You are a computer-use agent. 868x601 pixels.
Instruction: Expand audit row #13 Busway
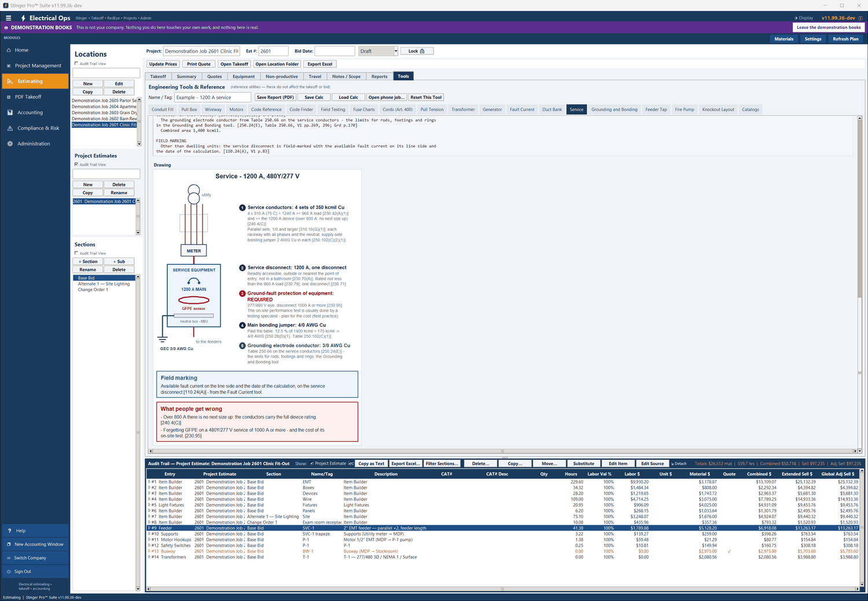click(149, 551)
